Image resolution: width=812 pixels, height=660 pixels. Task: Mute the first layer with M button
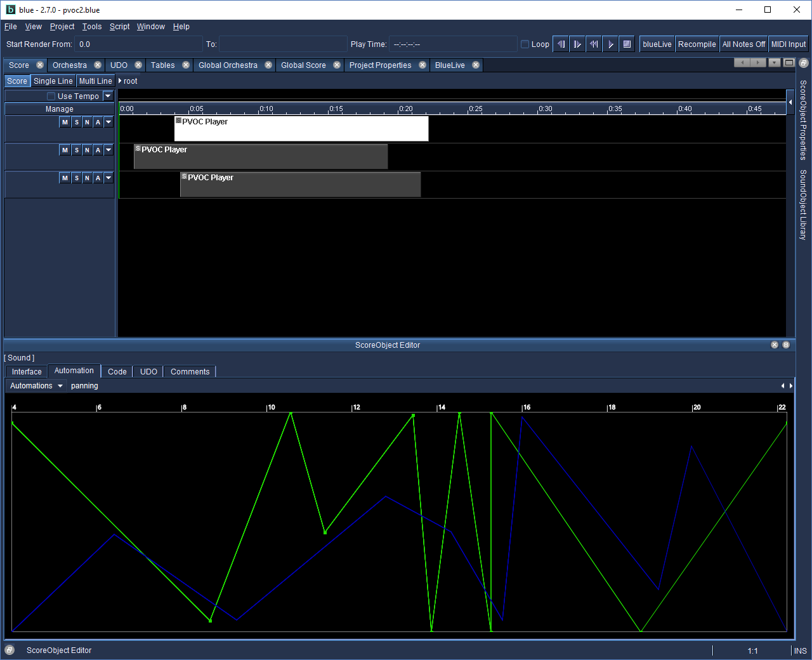coord(65,122)
